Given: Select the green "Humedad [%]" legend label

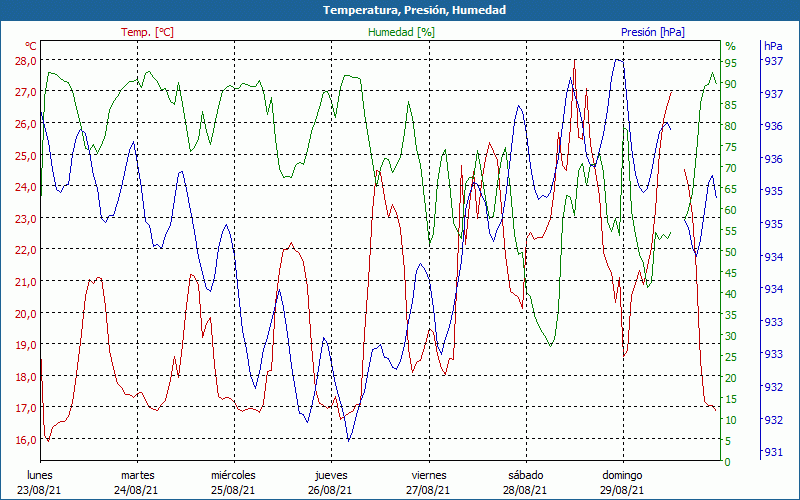Looking at the screenshot, I should (401, 32).
